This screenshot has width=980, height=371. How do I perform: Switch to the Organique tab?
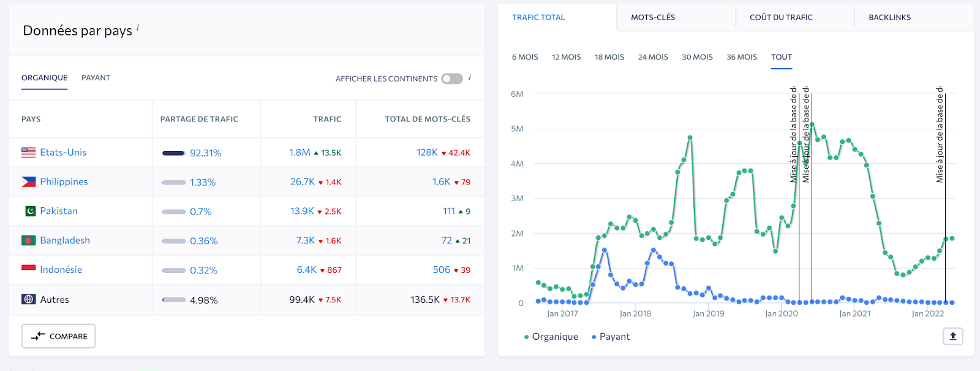coord(45,78)
